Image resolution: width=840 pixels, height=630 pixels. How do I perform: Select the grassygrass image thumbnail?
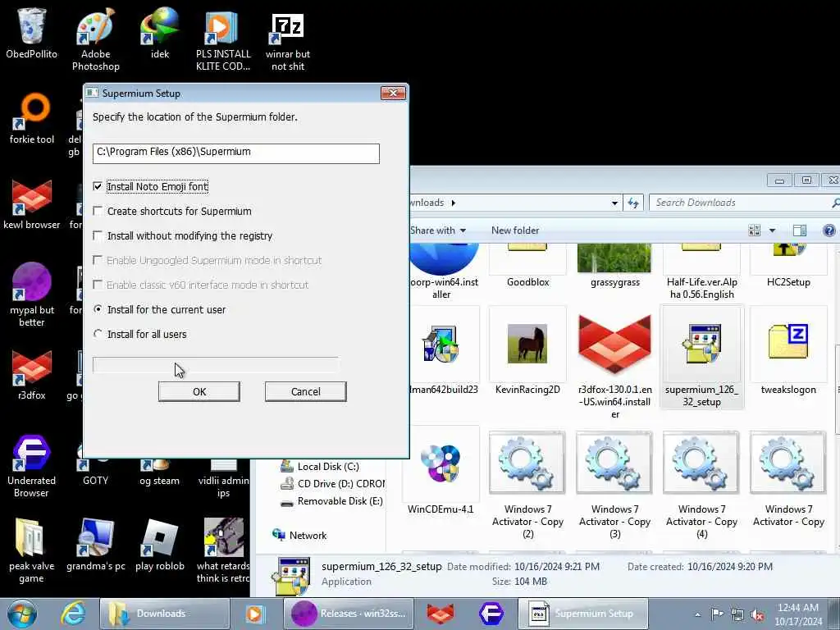614,266
